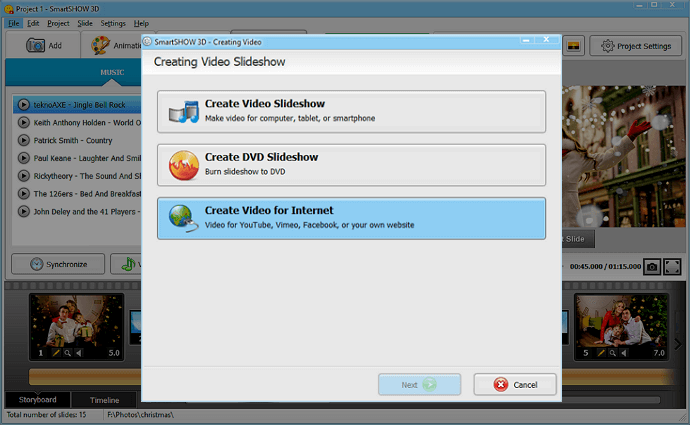
Task: Open the Edit menu
Action: pyautogui.click(x=33, y=23)
